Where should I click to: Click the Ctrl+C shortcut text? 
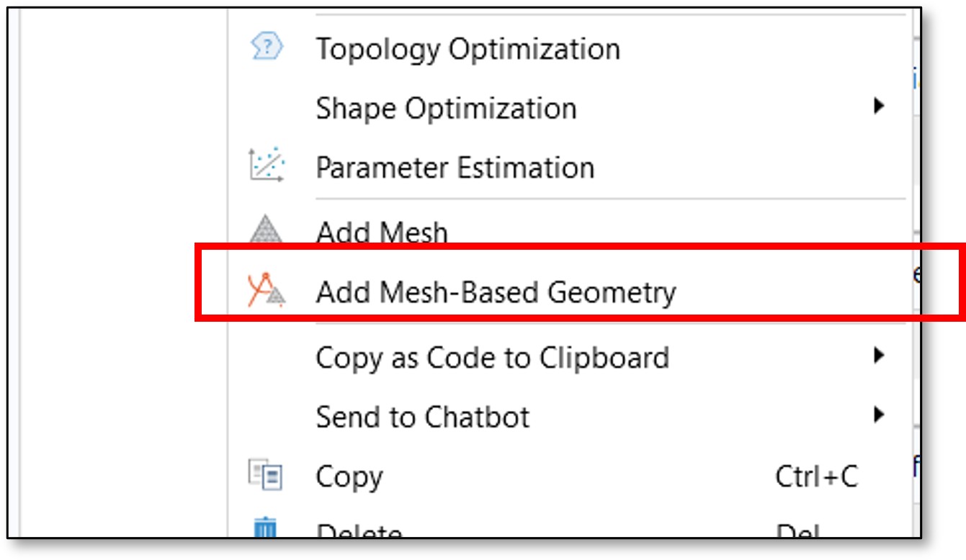816,477
